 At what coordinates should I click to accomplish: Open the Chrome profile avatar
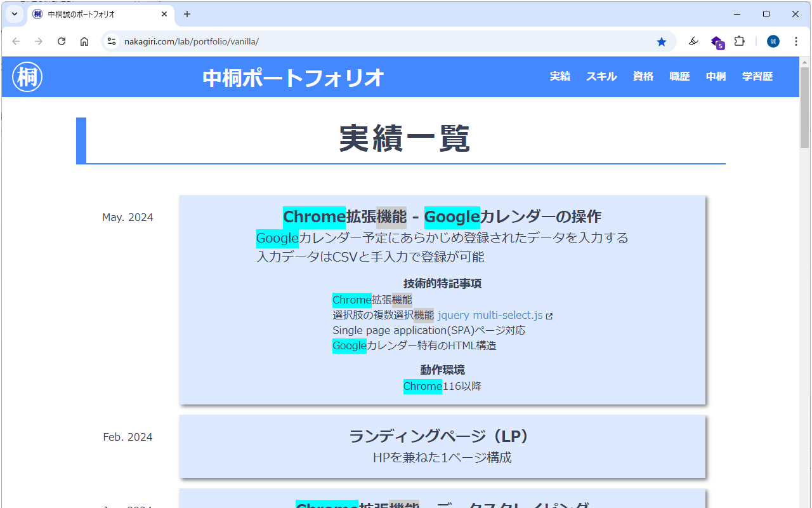tap(773, 41)
